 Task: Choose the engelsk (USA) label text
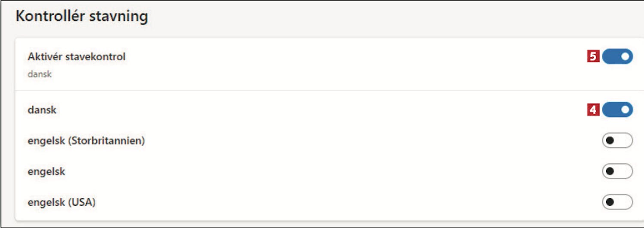click(61, 202)
